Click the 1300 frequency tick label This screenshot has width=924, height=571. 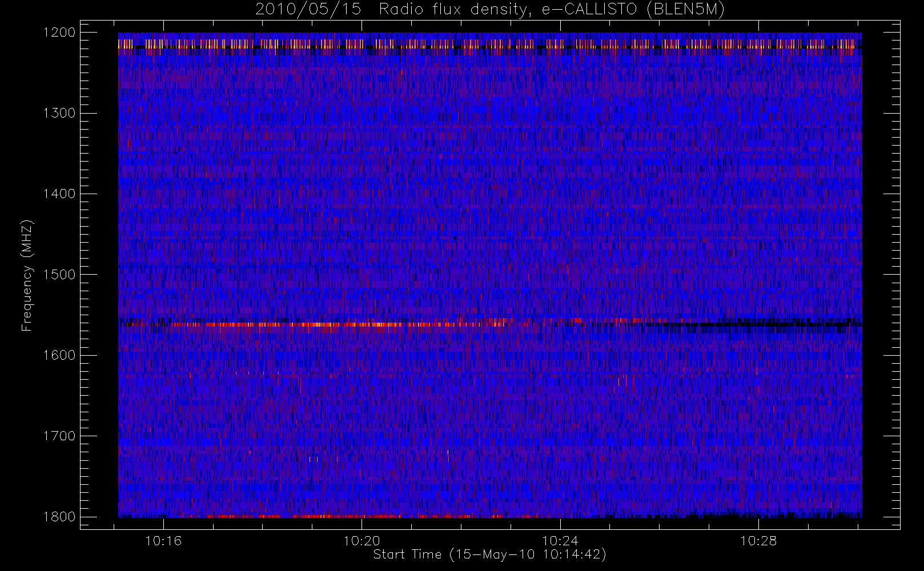(x=59, y=113)
